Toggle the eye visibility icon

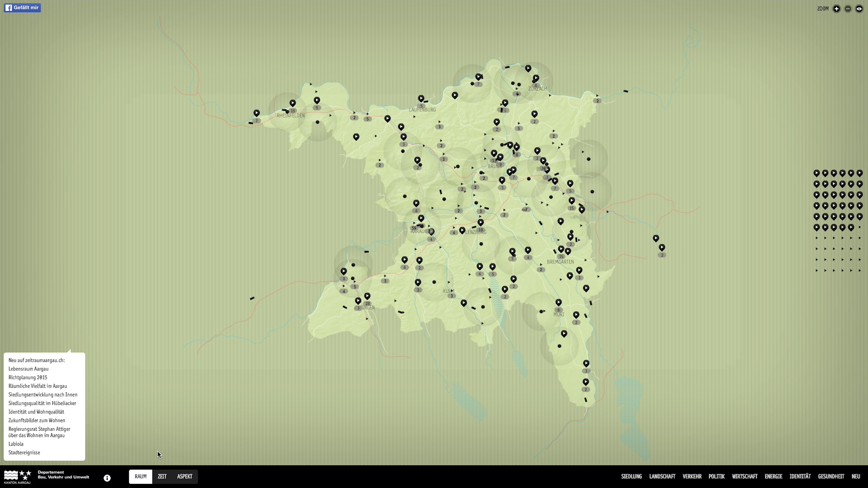(x=859, y=9)
